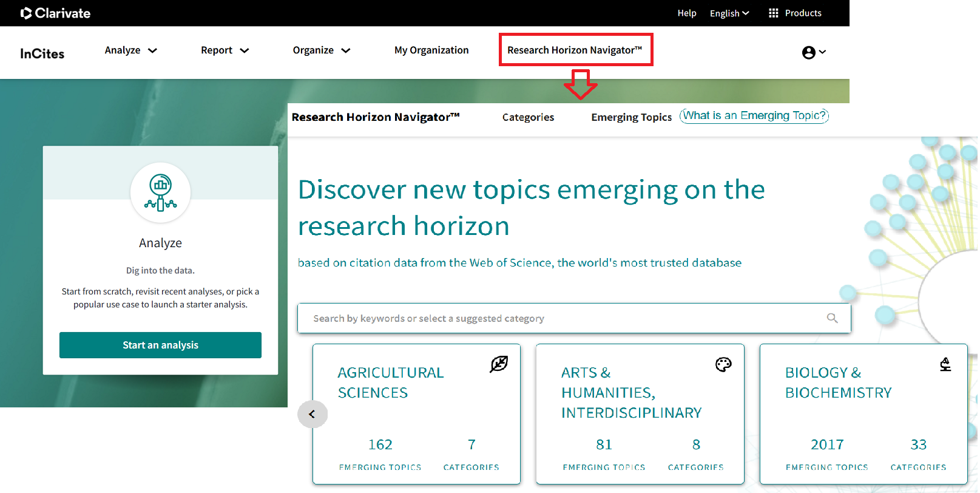
Task: Go to previous category cards
Action: [313, 414]
